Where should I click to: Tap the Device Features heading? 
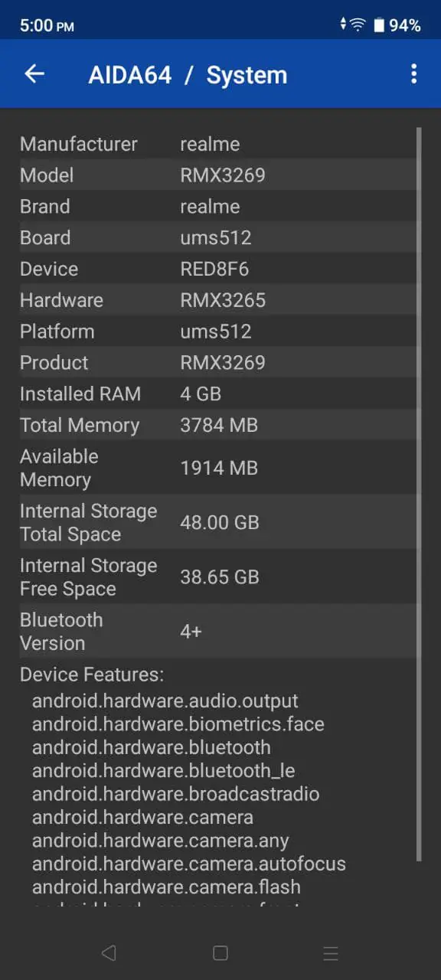tap(92, 675)
